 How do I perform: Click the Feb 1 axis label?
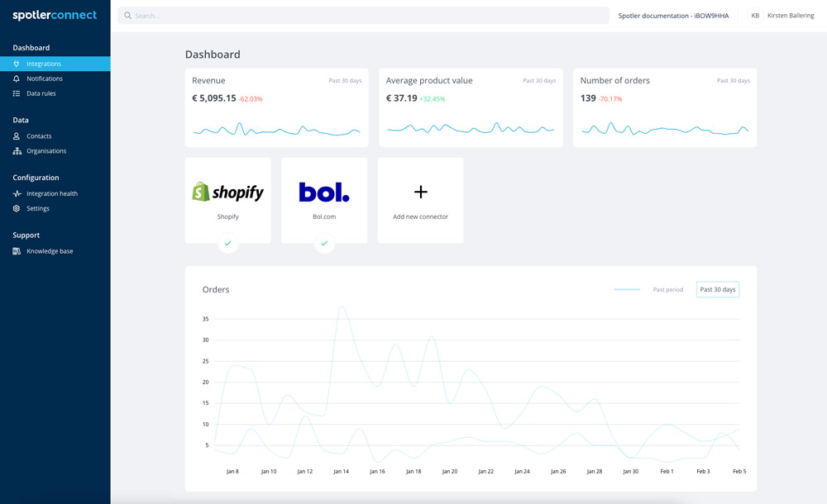click(x=667, y=471)
